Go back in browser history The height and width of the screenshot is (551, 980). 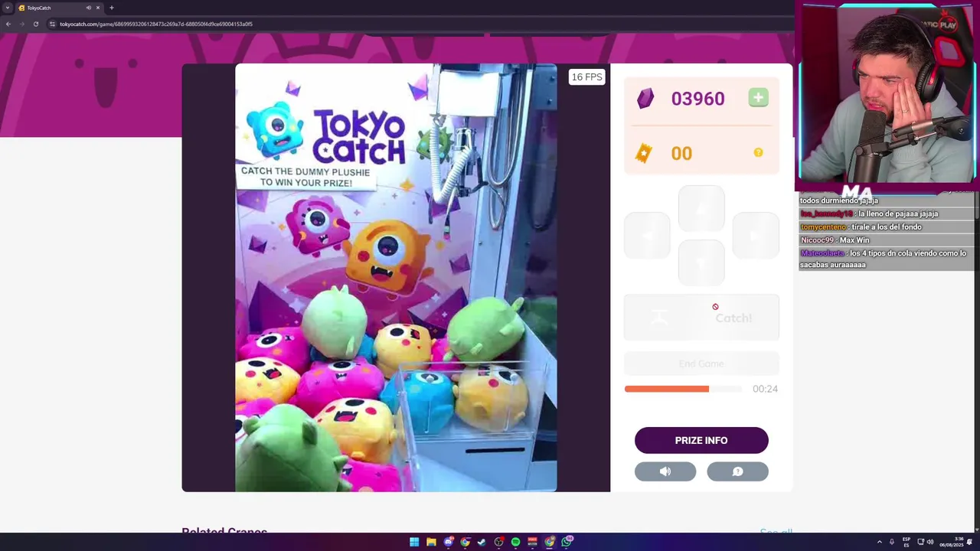[8, 24]
